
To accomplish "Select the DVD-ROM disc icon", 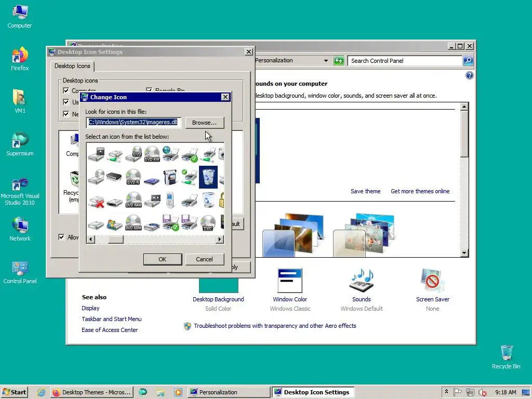I will point(134,223).
